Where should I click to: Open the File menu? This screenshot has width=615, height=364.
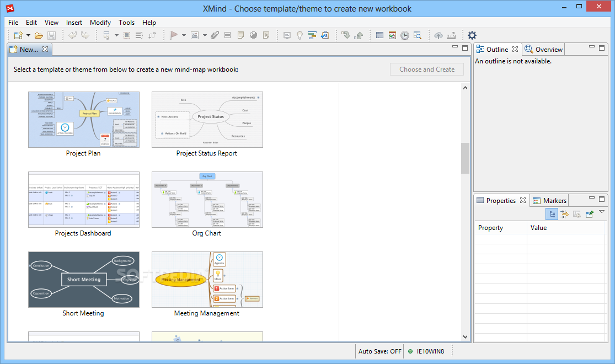point(13,23)
